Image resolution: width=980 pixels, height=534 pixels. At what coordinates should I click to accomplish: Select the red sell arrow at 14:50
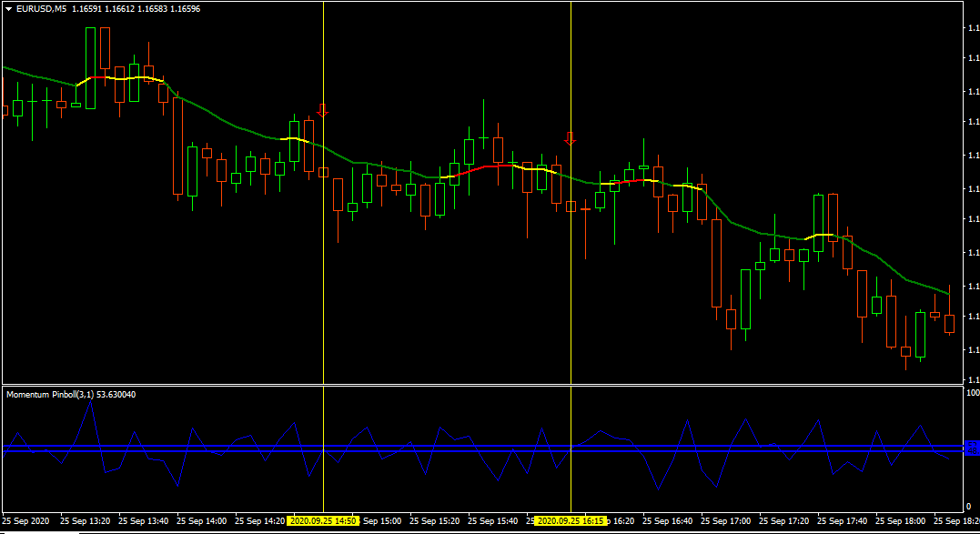322,111
